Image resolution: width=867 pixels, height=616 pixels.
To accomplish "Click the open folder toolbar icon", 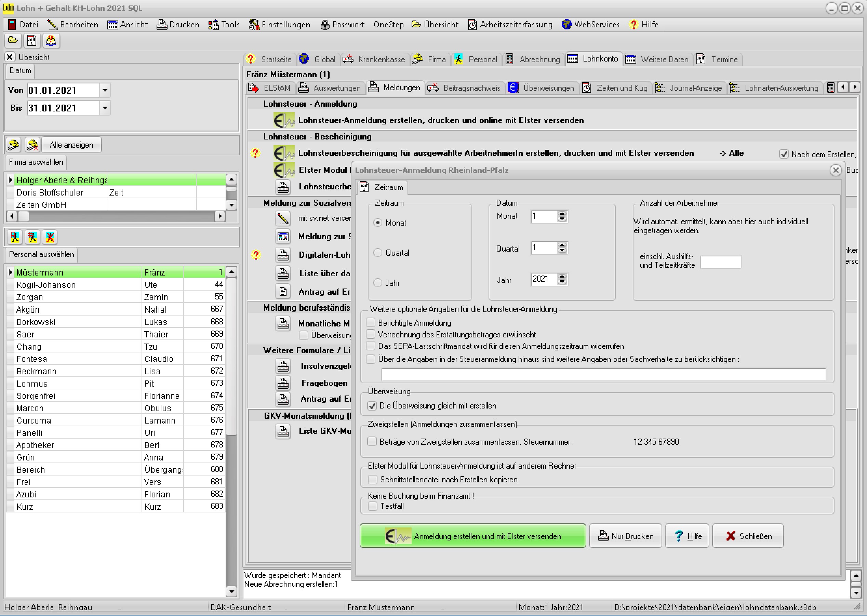I will click(x=13, y=40).
